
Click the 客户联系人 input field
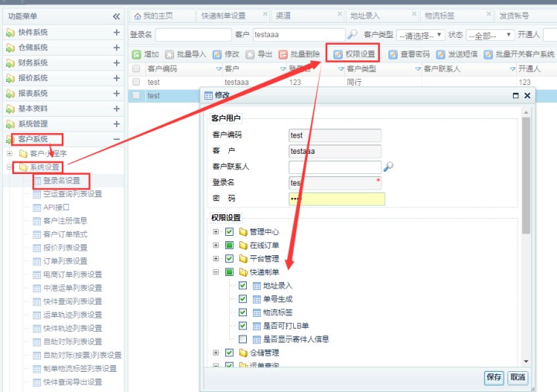click(x=335, y=167)
